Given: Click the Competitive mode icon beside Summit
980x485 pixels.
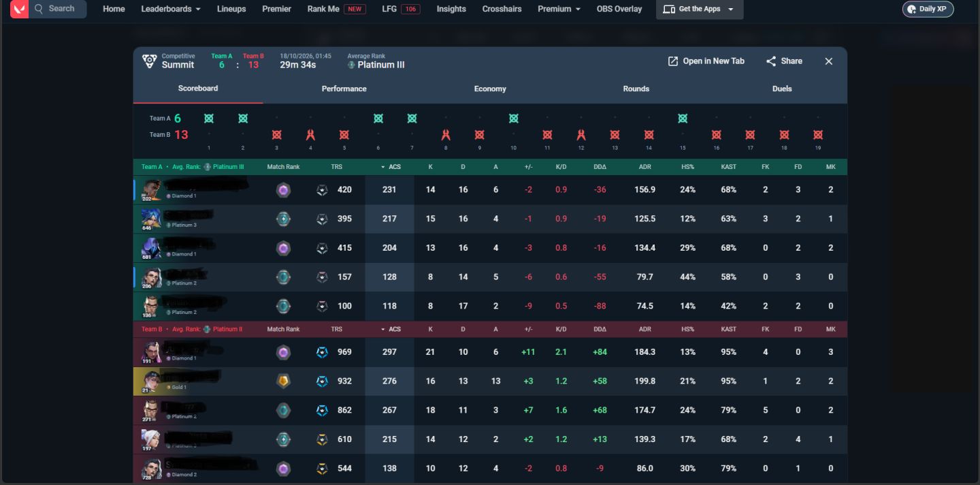Looking at the screenshot, I should coord(149,61).
